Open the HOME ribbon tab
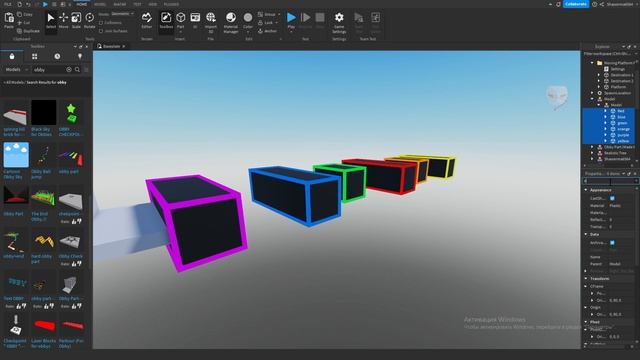 point(82,4)
